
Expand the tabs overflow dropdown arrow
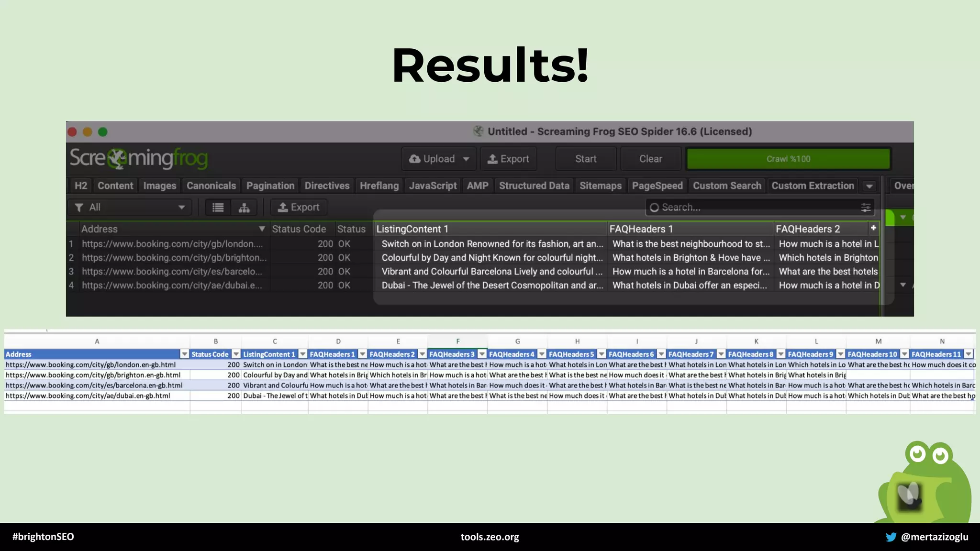pos(869,186)
